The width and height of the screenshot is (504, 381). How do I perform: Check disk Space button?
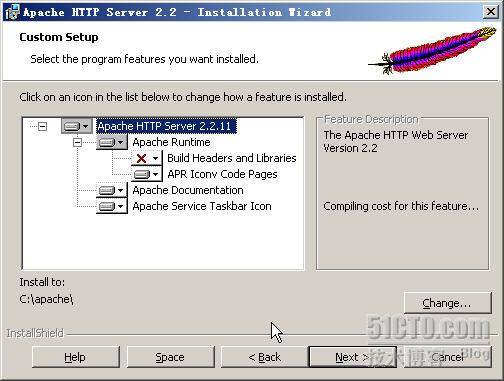tap(170, 357)
